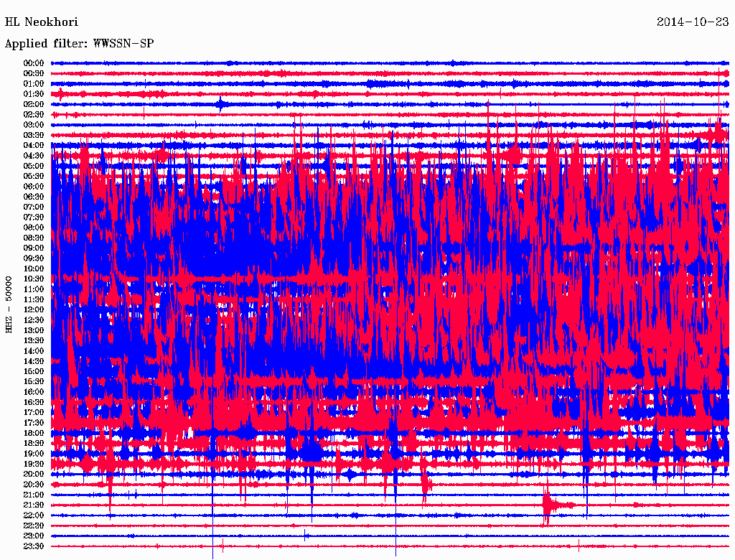The height and width of the screenshot is (560, 735).
Task: Select the 01:00 time label
Action: [33, 83]
